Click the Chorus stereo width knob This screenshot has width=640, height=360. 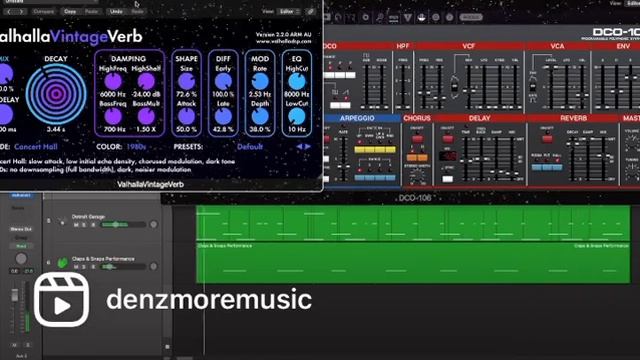pyautogui.click(x=417, y=176)
